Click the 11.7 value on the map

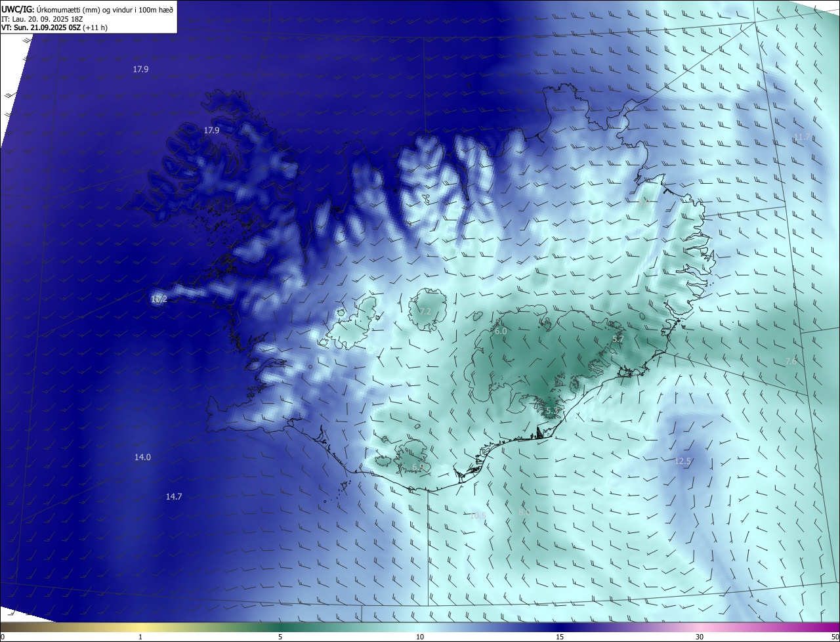tap(803, 138)
